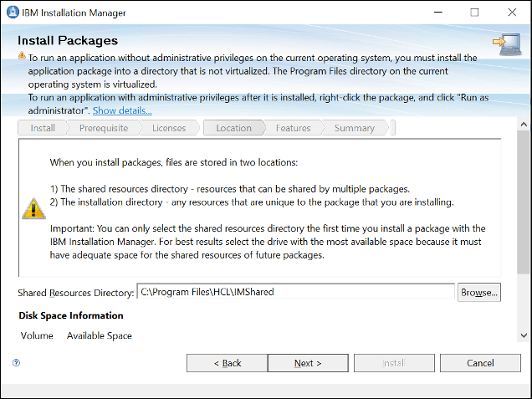Click the Shared Resources Directory field
Viewport: 532px width, 399px height.
coord(295,292)
